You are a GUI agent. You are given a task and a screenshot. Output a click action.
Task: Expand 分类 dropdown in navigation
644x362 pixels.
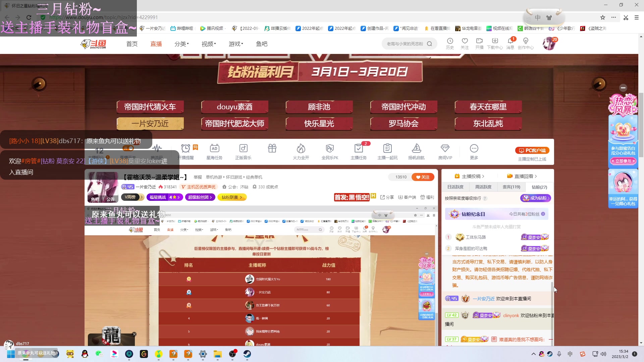pyautogui.click(x=181, y=44)
